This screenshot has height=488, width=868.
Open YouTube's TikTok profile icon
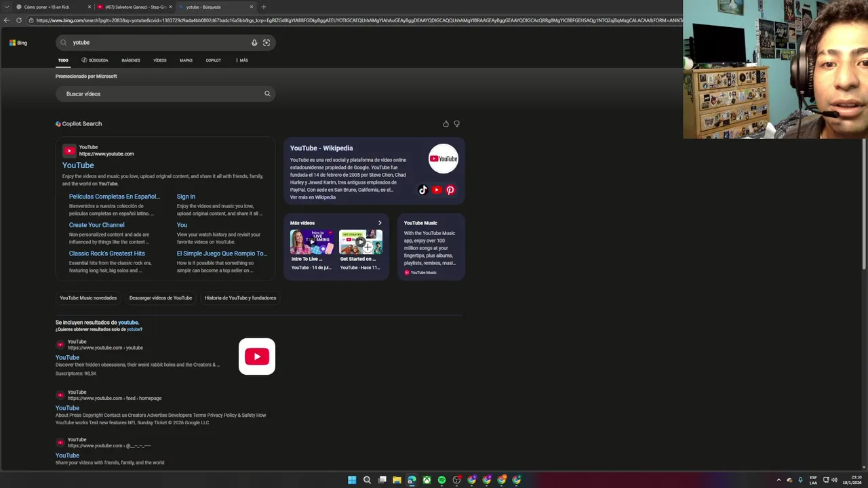[423, 190]
